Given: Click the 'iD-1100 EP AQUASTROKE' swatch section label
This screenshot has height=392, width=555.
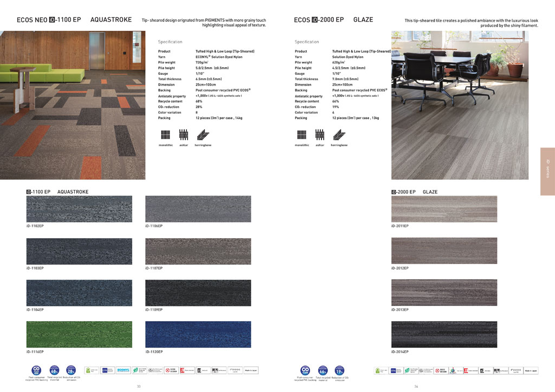Looking at the screenshot, I should pos(57,192).
